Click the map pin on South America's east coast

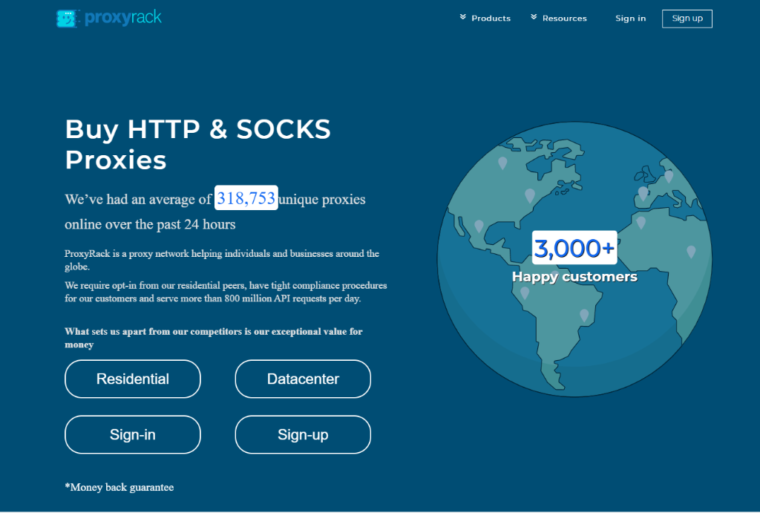point(584,316)
